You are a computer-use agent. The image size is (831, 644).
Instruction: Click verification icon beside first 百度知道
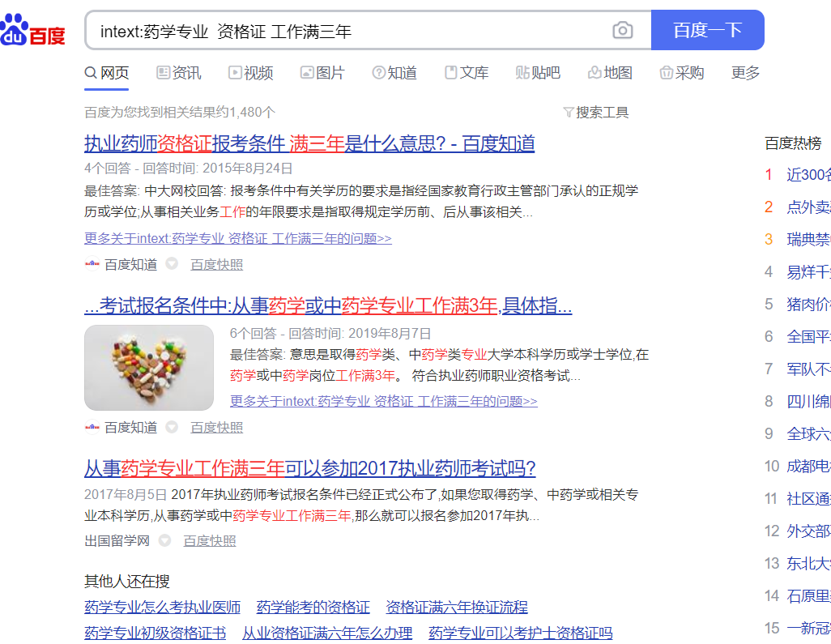click(172, 263)
